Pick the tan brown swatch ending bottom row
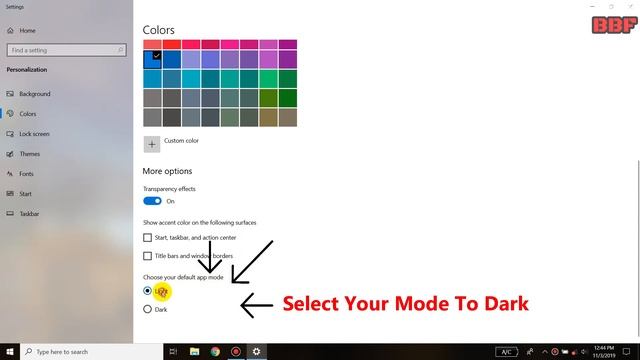Screen dimensions: 640x360 (288, 118)
